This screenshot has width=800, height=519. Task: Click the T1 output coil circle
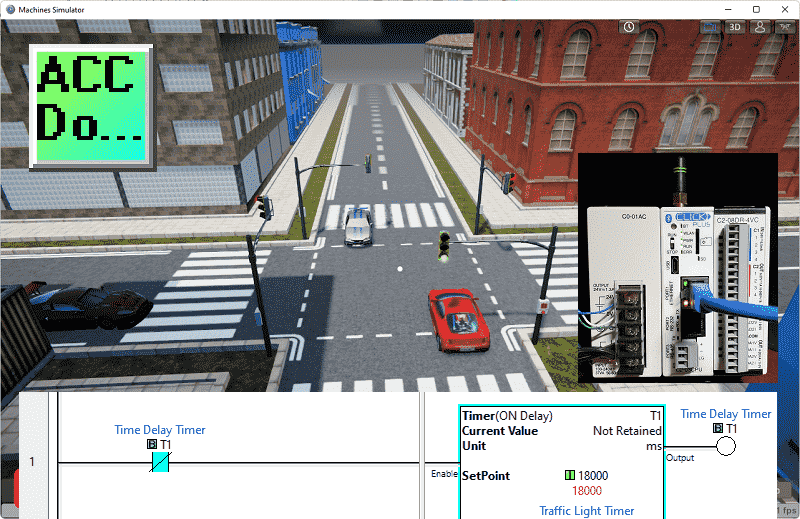(x=726, y=447)
